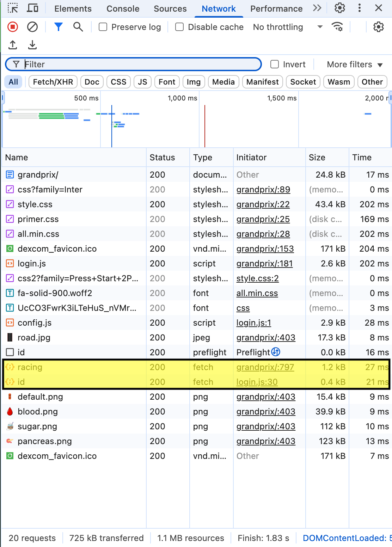Sort by the Status column header
The height and width of the screenshot is (547, 392).
click(x=168, y=158)
